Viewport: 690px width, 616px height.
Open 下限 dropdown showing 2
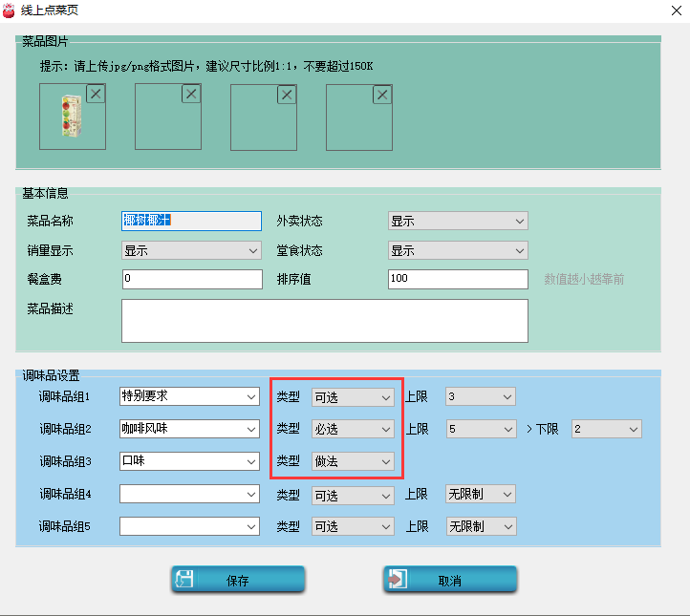coord(607,429)
